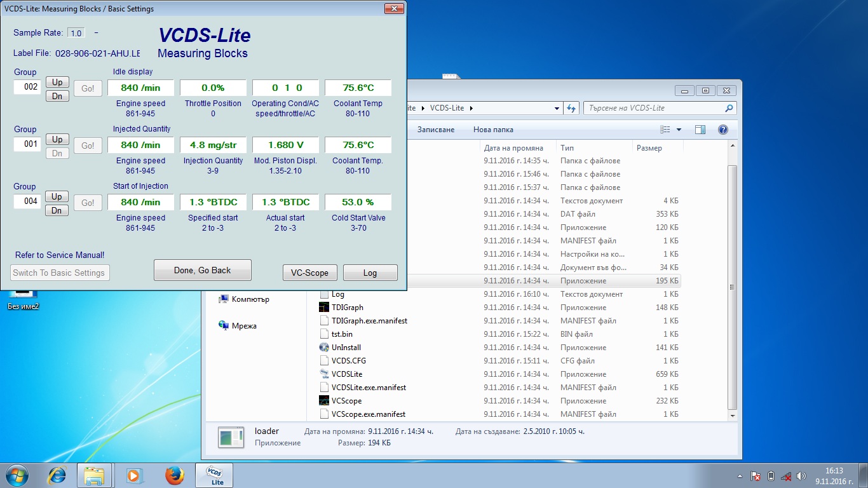Click the Group 002 number field
The image size is (868, 488).
28,87
